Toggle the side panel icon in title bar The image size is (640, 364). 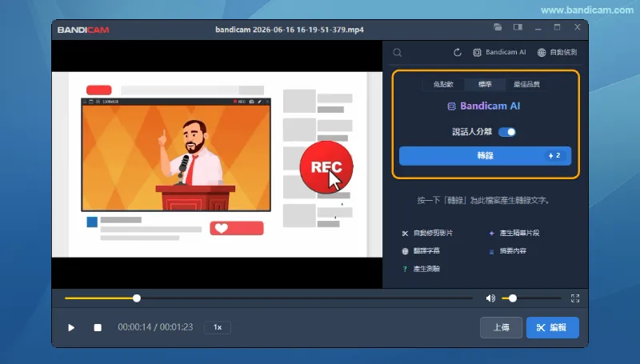click(518, 27)
